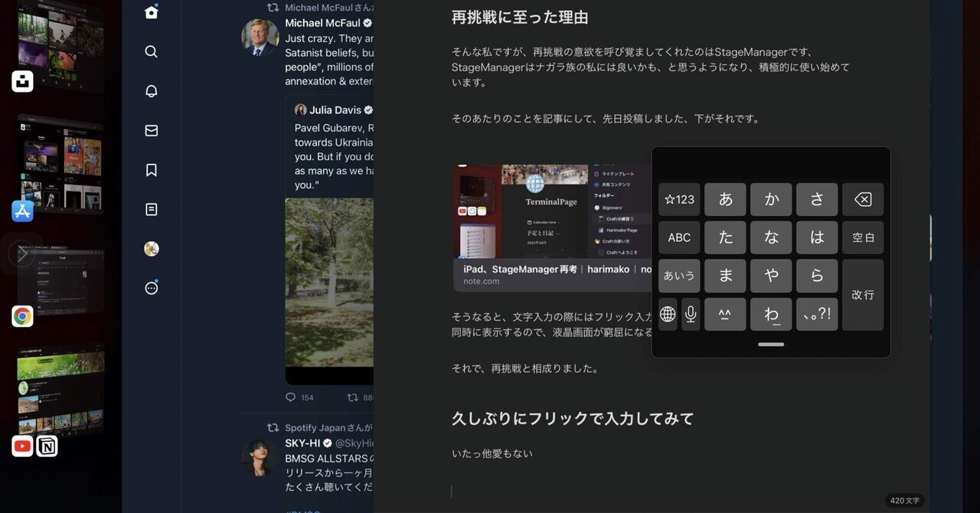Image resolution: width=980 pixels, height=513 pixels.
Task: Open Twitter Lists
Action: [150, 209]
